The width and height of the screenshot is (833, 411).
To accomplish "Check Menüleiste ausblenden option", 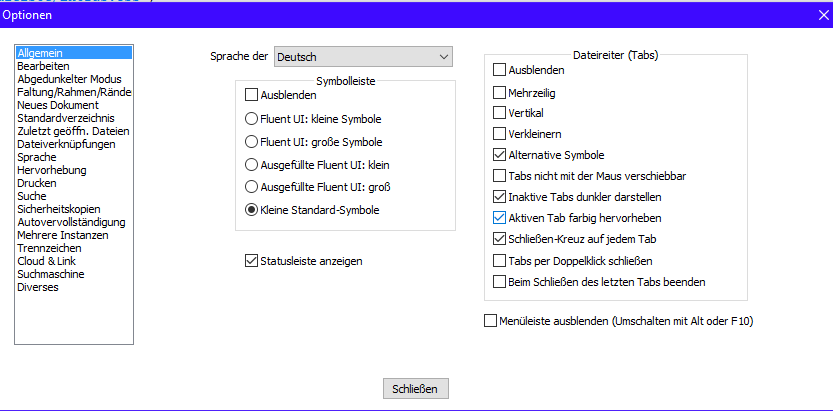I will (490, 321).
